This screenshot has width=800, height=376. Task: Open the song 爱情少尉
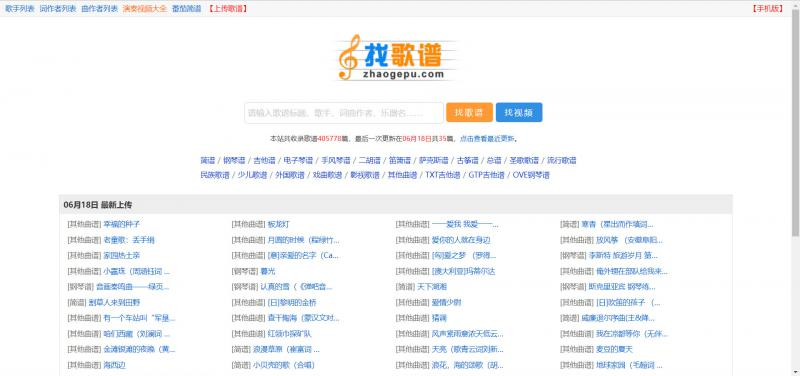[x=446, y=303]
